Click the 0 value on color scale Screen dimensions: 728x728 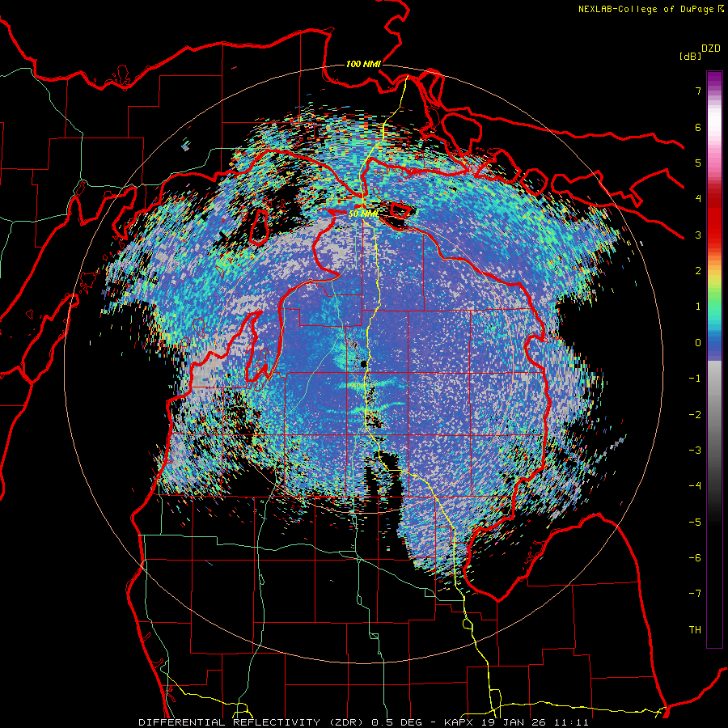tap(698, 343)
